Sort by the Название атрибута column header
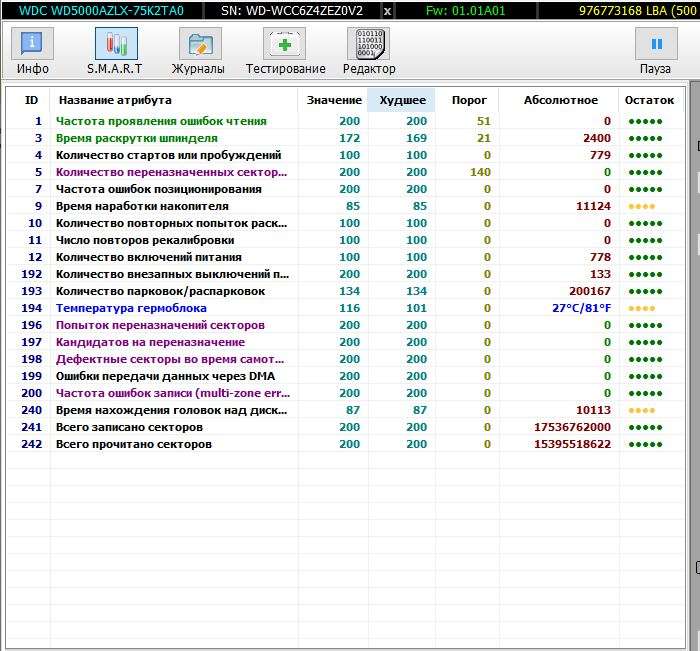Viewport: 700px width, 651px height. pyautogui.click(x=174, y=100)
